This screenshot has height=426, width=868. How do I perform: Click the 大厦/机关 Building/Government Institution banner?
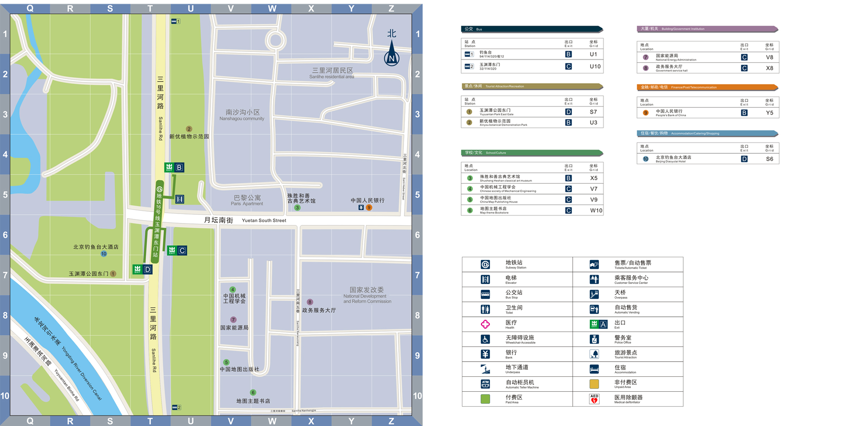click(x=708, y=29)
